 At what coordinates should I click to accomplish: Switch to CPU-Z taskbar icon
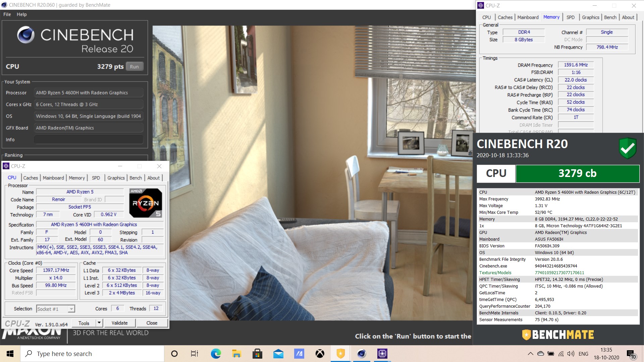point(382,354)
